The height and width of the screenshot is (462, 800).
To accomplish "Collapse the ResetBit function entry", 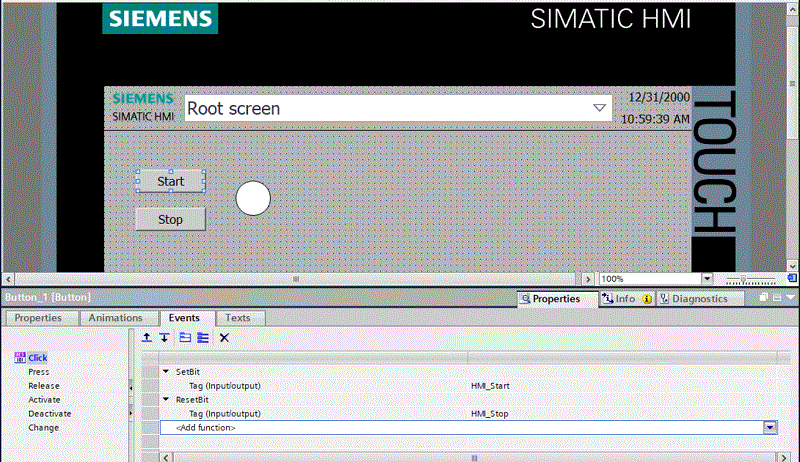I will pyautogui.click(x=166, y=399).
